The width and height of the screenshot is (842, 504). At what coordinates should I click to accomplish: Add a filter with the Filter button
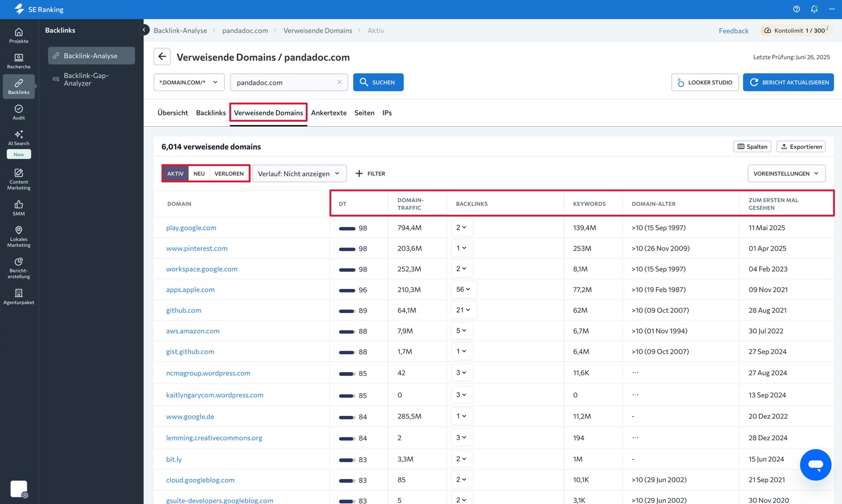click(370, 174)
